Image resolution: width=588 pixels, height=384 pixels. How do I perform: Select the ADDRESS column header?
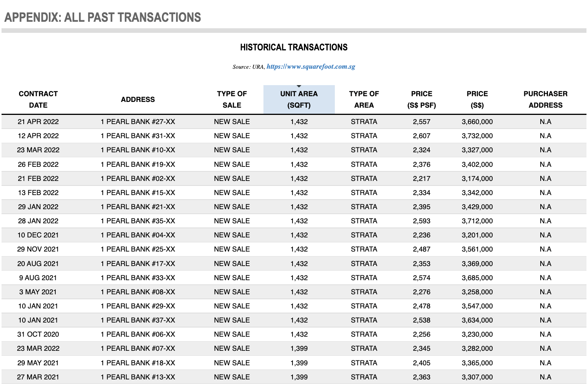click(138, 99)
